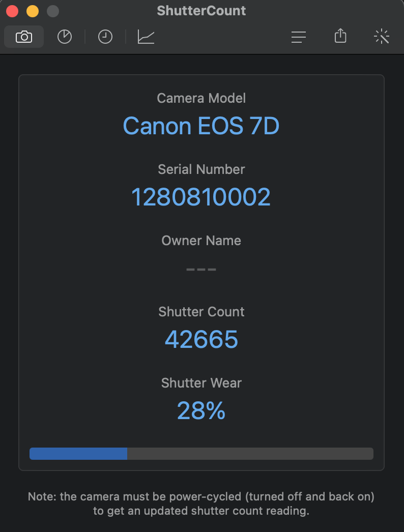Select the serial number 1280810002
This screenshot has height=532, width=404.
201,197
